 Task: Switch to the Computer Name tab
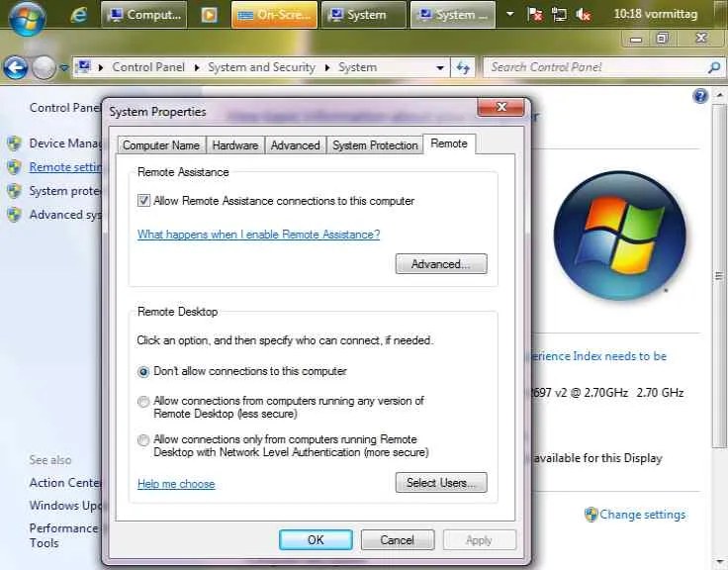(161, 145)
